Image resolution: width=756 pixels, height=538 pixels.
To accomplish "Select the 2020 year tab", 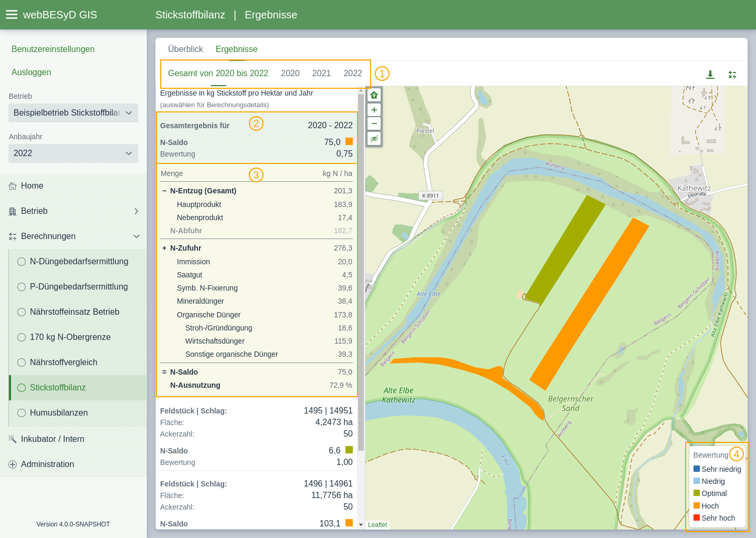I will tap(290, 74).
